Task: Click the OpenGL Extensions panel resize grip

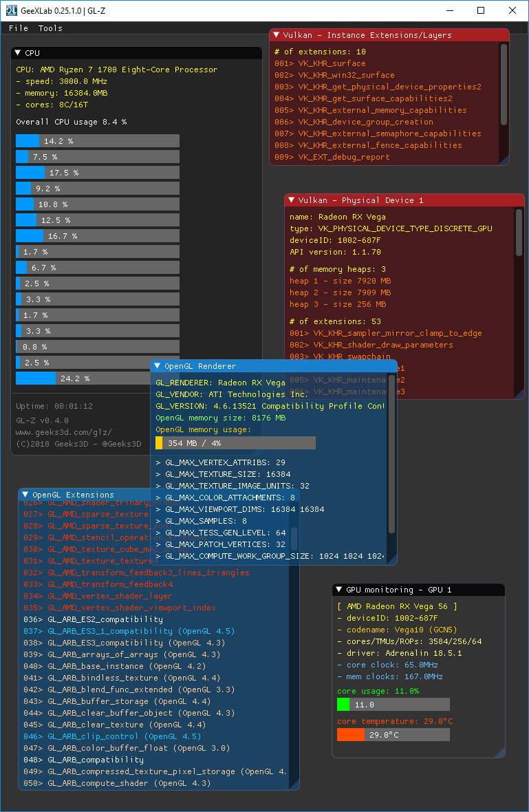Action: point(294,785)
